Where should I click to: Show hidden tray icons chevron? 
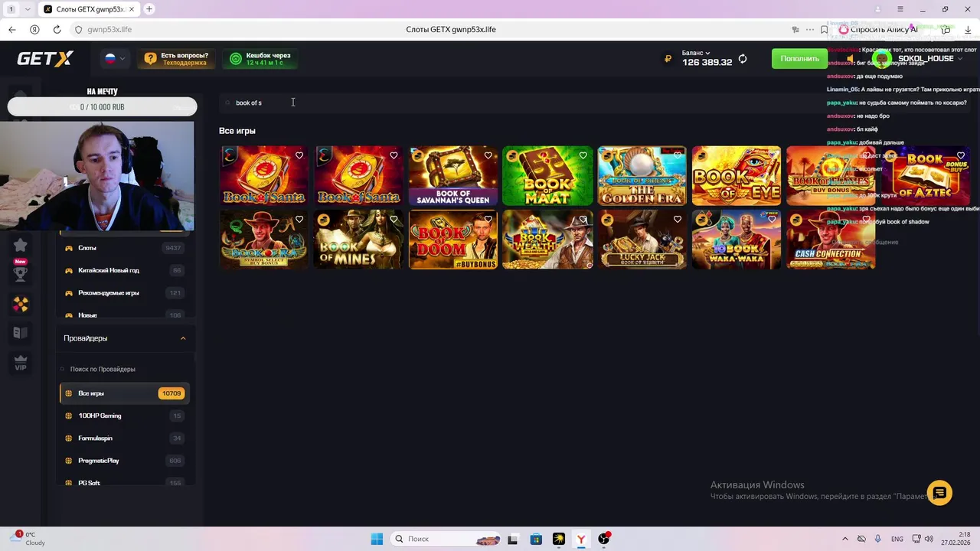coord(845,539)
